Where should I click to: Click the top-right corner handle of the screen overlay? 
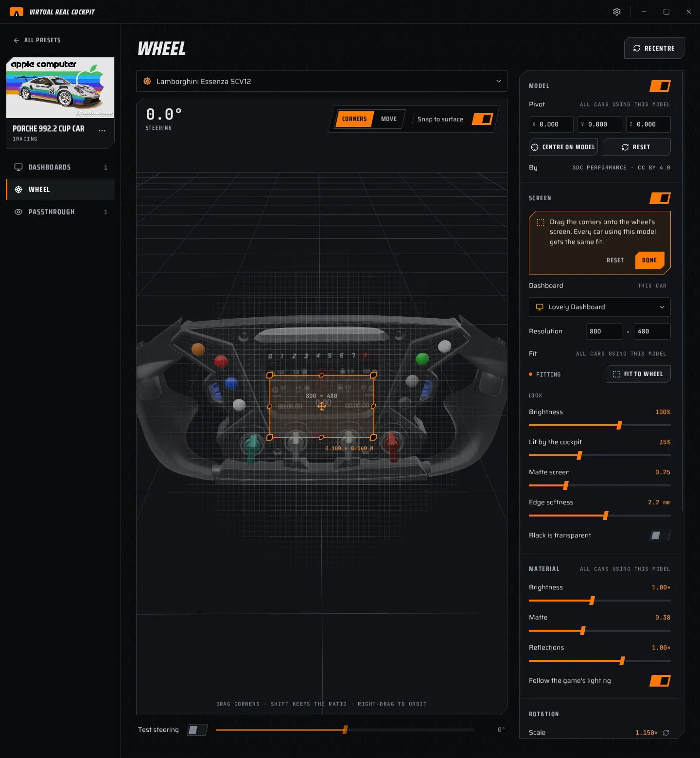click(373, 375)
